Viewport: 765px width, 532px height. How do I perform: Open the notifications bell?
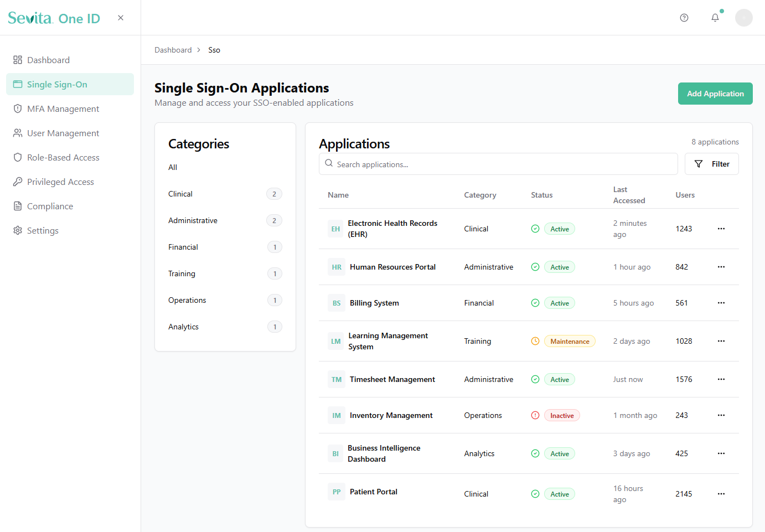pyautogui.click(x=715, y=18)
